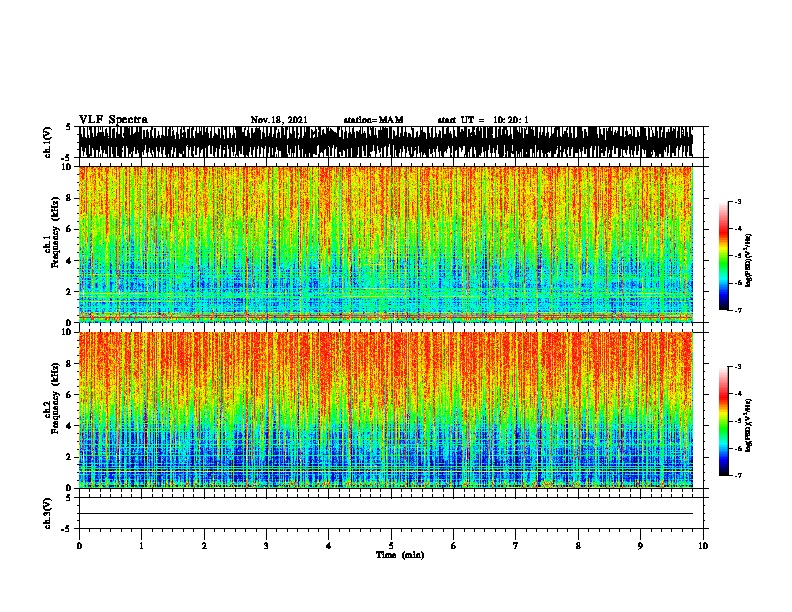The width and height of the screenshot is (792, 612).
Task: Click the 7 tick label on Time axis
Action: pyautogui.click(x=516, y=546)
